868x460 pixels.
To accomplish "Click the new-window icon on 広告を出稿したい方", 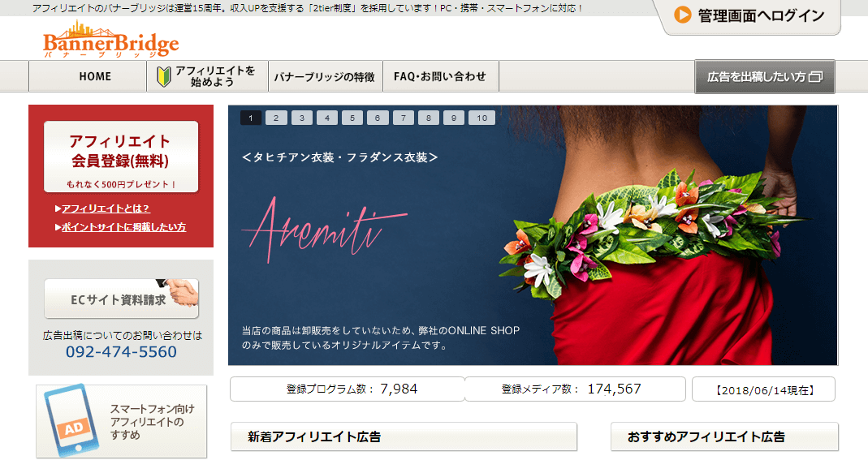I will click(x=815, y=77).
